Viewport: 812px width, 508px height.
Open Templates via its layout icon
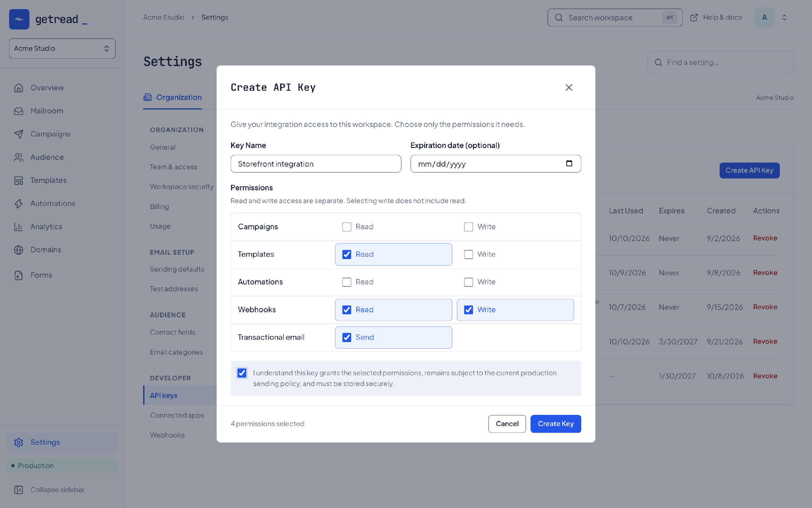pos(19,181)
